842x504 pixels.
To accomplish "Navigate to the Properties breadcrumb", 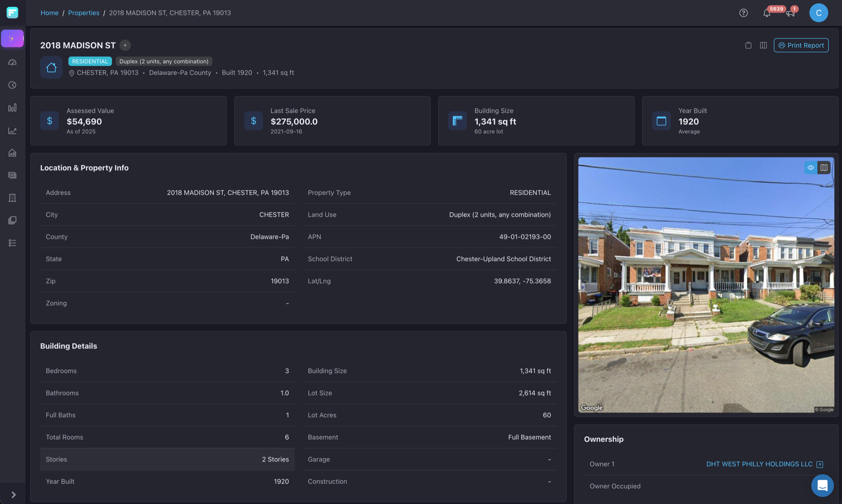I will click(x=84, y=13).
